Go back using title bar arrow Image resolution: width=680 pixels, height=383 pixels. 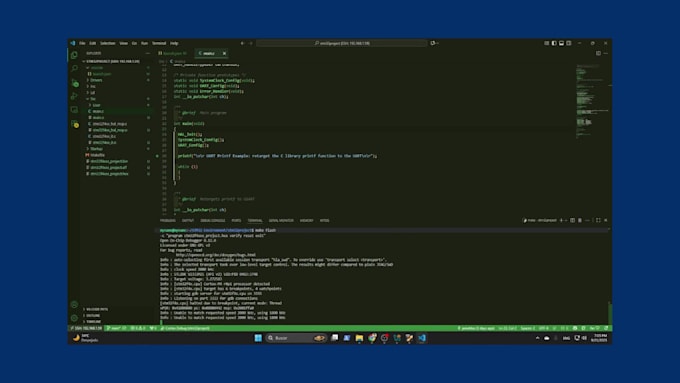tap(242, 43)
